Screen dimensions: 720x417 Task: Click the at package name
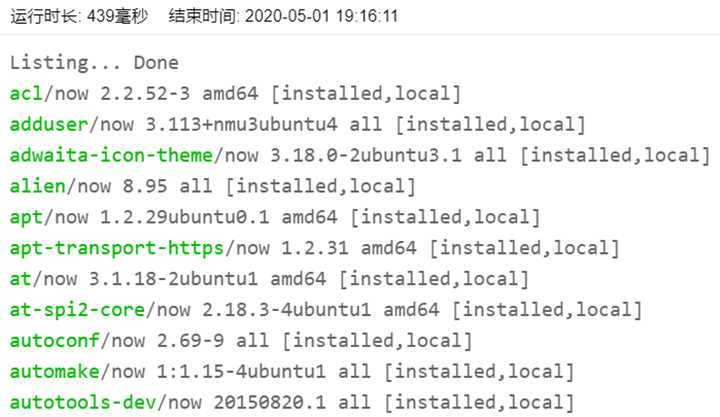[21, 279]
